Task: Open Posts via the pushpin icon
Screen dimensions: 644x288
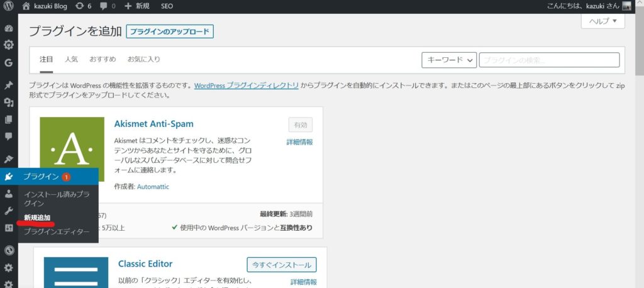Action: [9, 86]
